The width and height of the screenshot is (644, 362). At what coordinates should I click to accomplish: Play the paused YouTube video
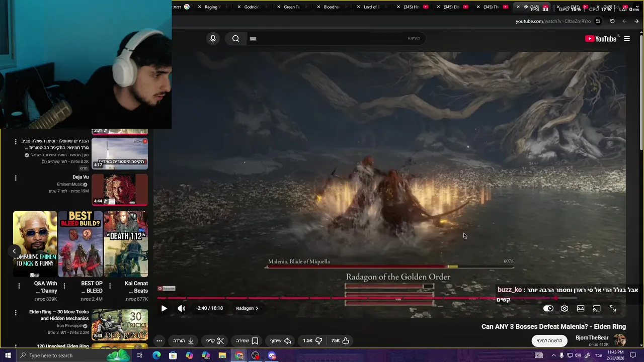tap(164, 308)
